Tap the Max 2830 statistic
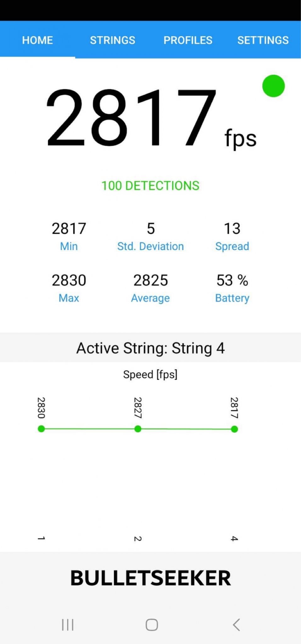 (x=69, y=288)
